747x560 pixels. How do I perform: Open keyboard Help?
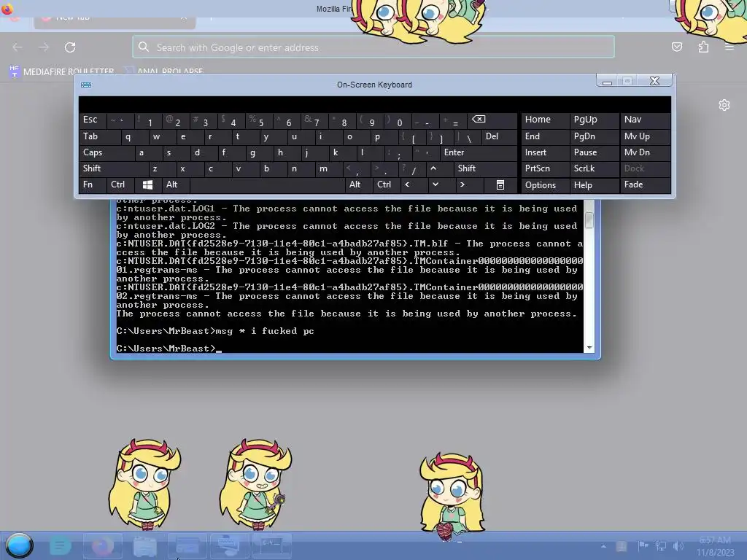coord(594,184)
